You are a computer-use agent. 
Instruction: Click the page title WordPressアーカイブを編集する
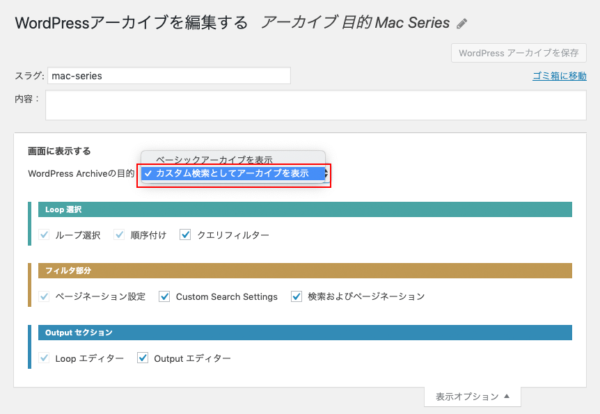[x=131, y=23]
